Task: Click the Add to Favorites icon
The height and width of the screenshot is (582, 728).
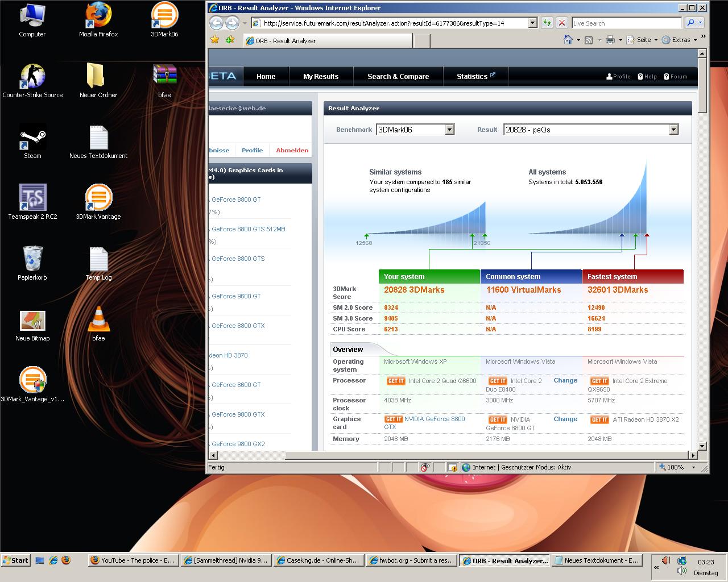Action: click(x=230, y=40)
